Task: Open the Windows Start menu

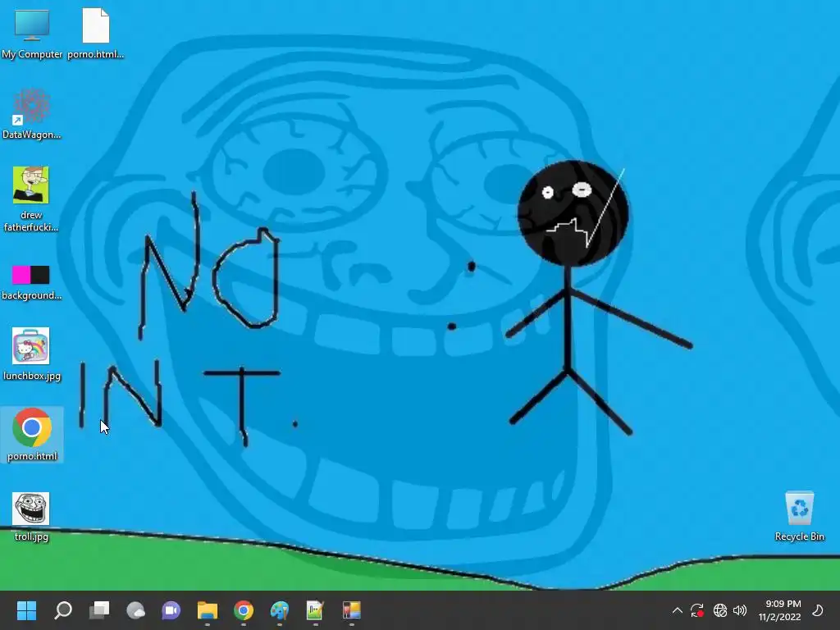Action: (26, 610)
